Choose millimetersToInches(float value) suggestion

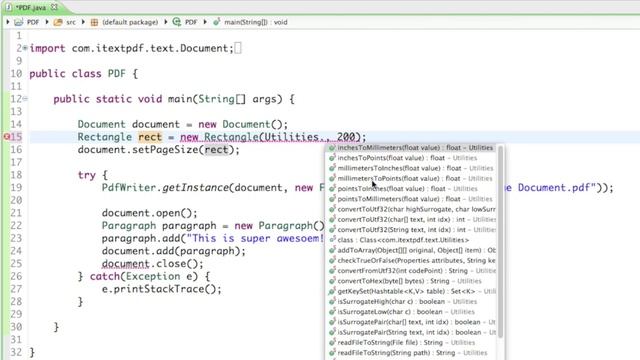[x=412, y=168]
